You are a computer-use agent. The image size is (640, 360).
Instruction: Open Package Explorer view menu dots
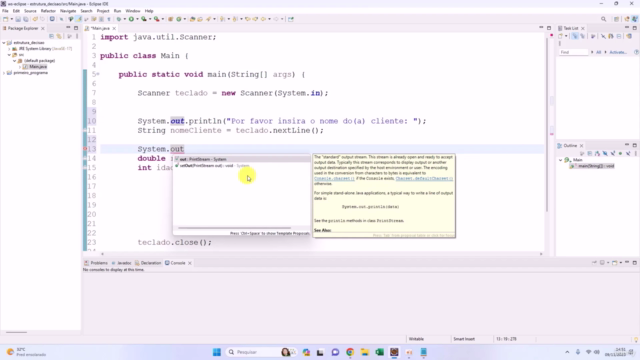coord(77,36)
